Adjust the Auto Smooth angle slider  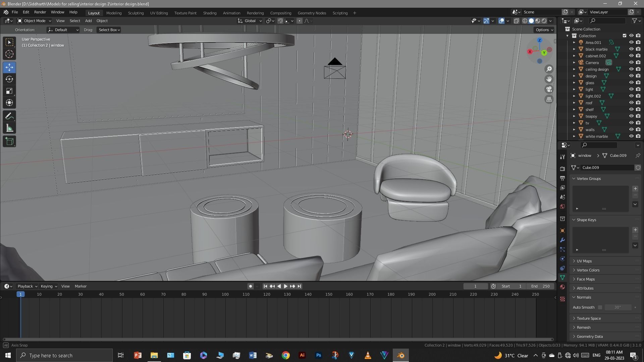pyautogui.click(x=618, y=307)
